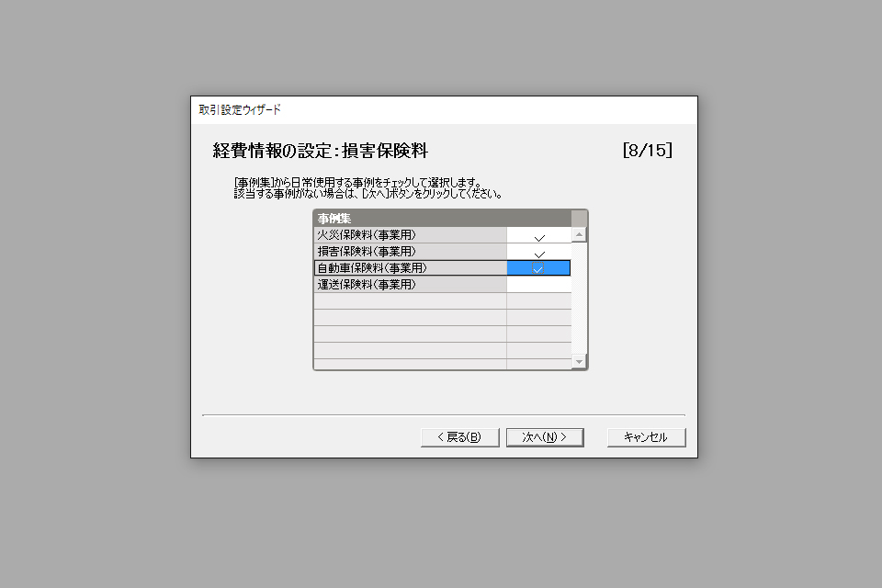Click the list scroll up arrow
882x588 pixels.
(579, 234)
